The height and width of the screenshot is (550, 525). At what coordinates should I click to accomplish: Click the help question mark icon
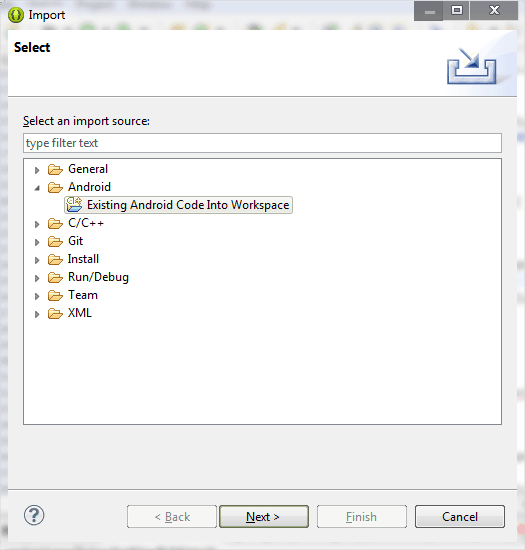pyautogui.click(x=34, y=515)
